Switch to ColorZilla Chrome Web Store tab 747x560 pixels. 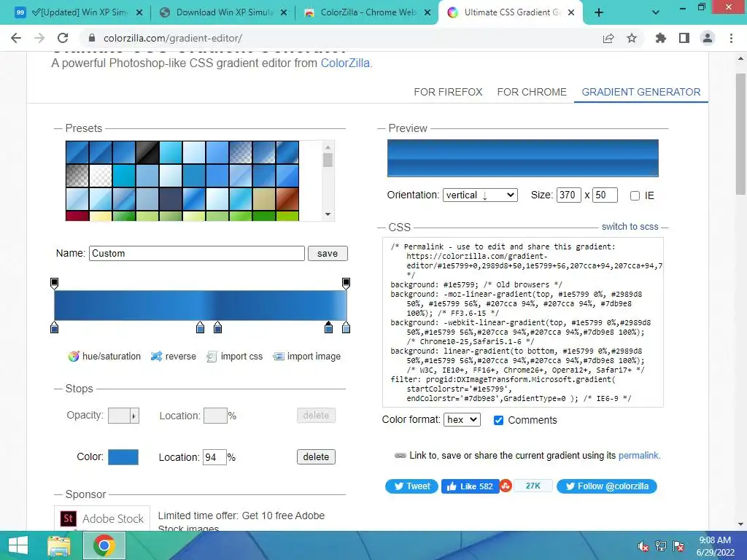tap(367, 13)
